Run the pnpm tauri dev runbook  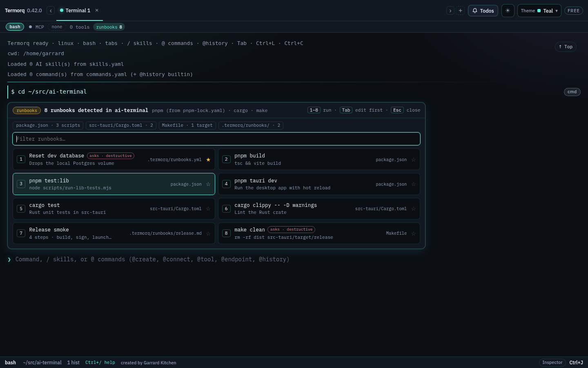click(319, 184)
